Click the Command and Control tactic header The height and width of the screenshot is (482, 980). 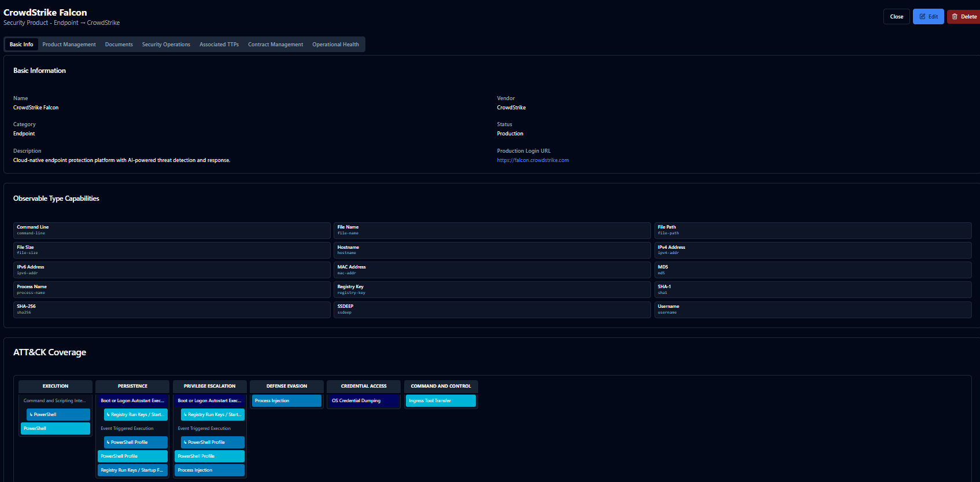[441, 386]
